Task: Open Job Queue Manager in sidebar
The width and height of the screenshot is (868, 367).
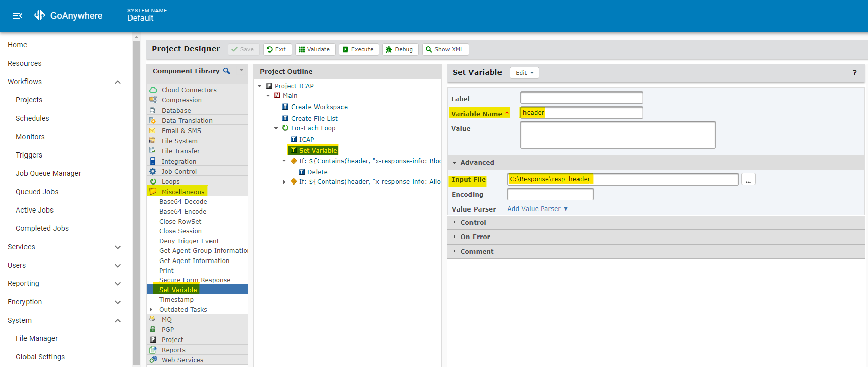Action: coord(48,173)
